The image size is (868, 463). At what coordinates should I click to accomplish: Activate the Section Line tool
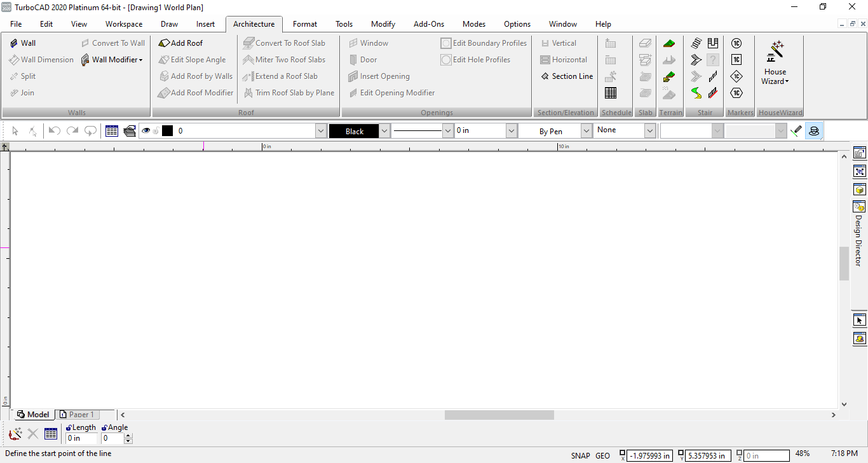point(566,76)
